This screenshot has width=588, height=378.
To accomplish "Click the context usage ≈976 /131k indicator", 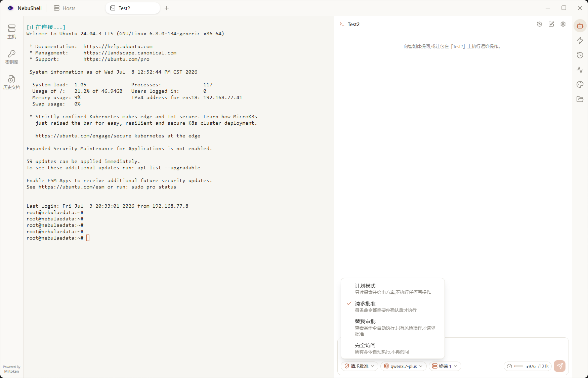I will coord(528,366).
